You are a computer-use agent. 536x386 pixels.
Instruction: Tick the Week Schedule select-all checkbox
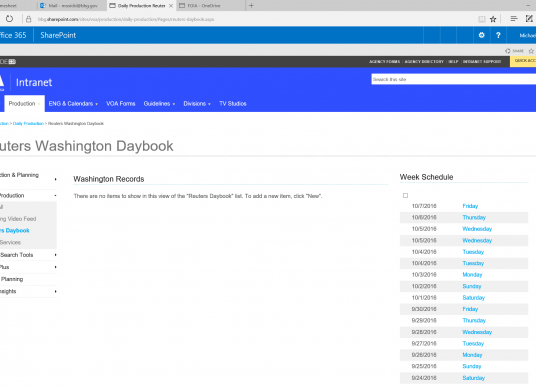tap(405, 196)
